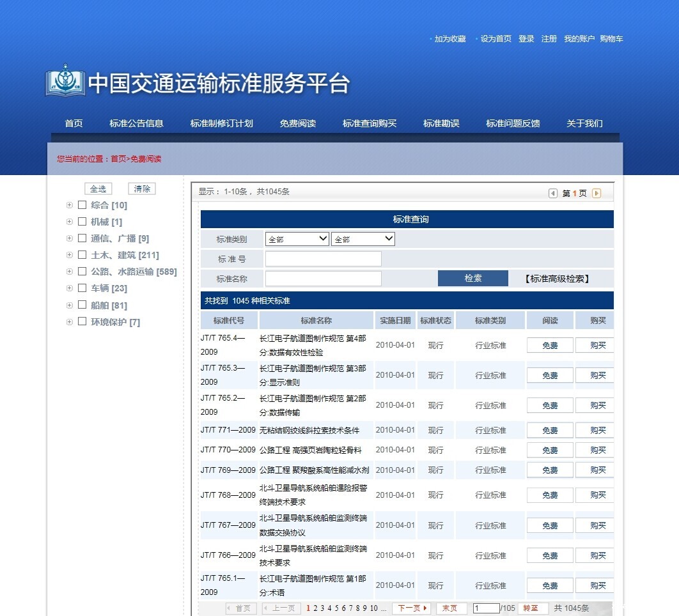Expand the 土木、建筑 tree node
Viewport: 679px width, 616px height.
point(70,255)
